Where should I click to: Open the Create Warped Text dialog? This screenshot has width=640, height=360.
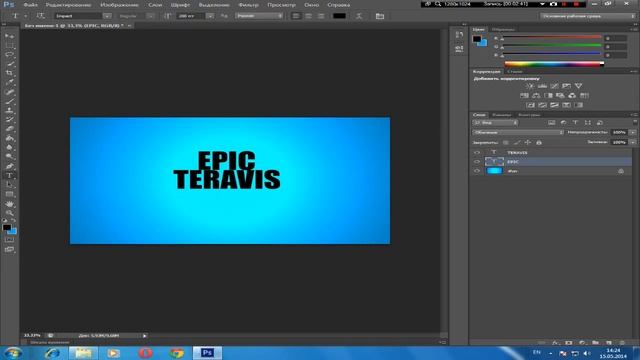[x=359, y=16]
